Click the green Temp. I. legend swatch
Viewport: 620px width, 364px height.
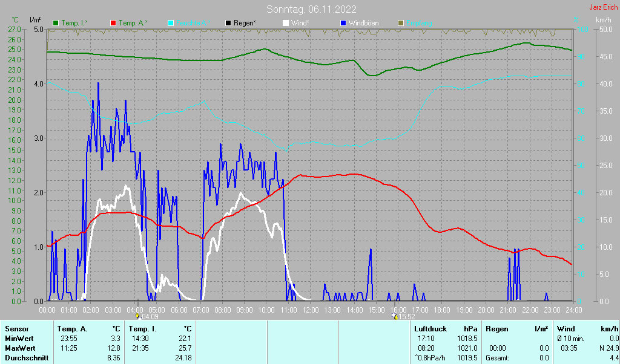[x=56, y=23]
